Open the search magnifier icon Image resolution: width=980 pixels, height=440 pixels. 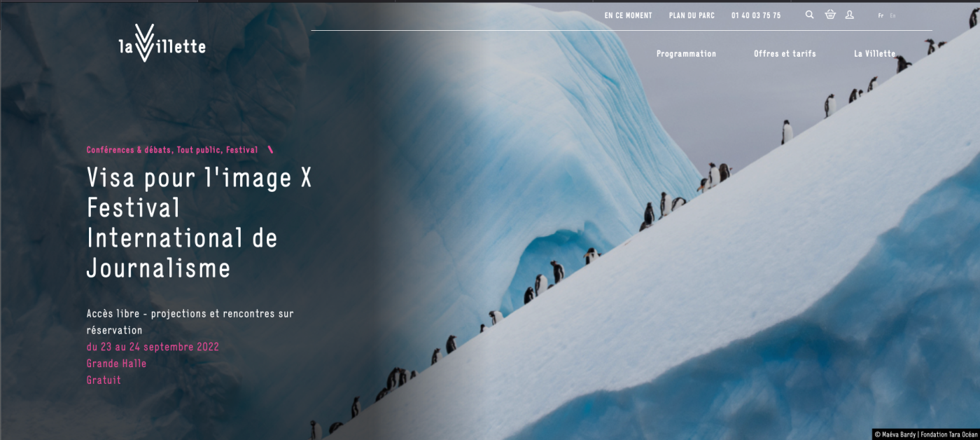(809, 15)
